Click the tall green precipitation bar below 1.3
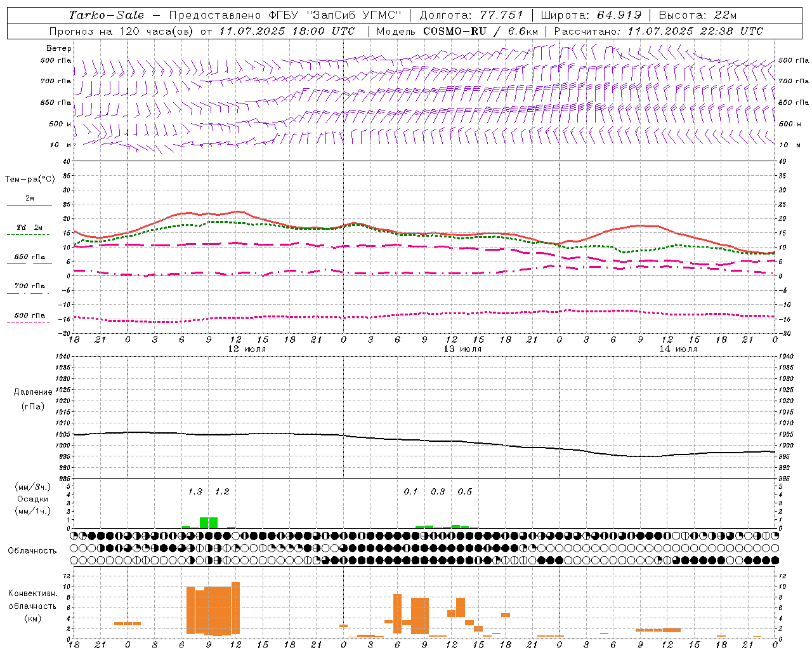The width and height of the screenshot is (812, 650). tap(204, 522)
